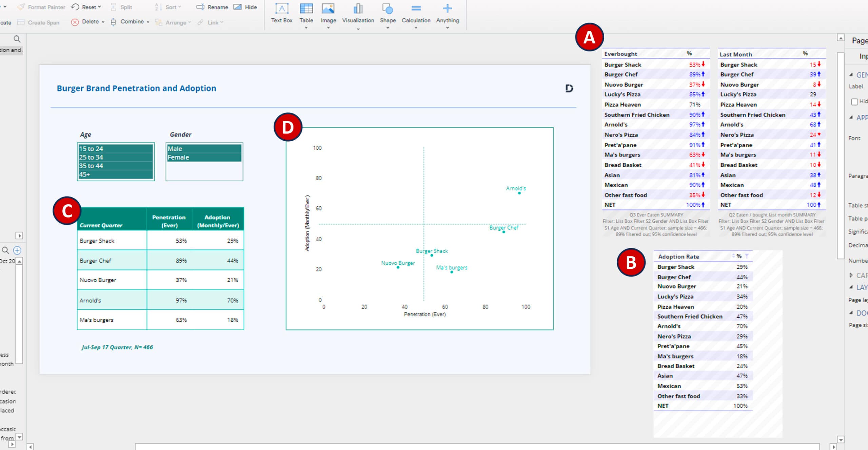Click the Image insert icon
The image size is (868, 450).
(x=328, y=9)
